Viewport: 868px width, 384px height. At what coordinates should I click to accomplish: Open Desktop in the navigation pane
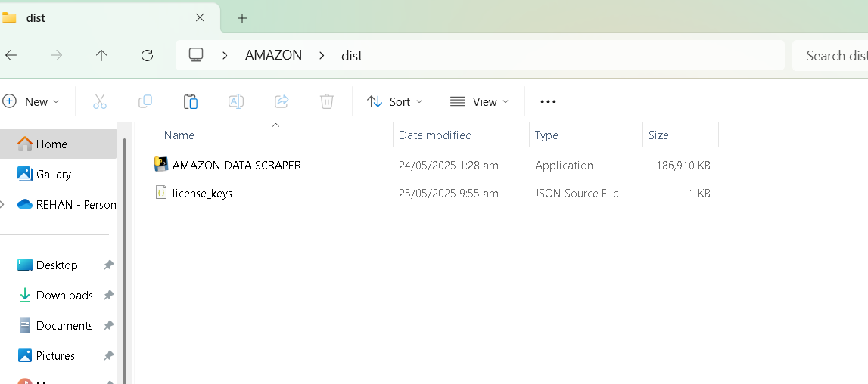point(58,265)
